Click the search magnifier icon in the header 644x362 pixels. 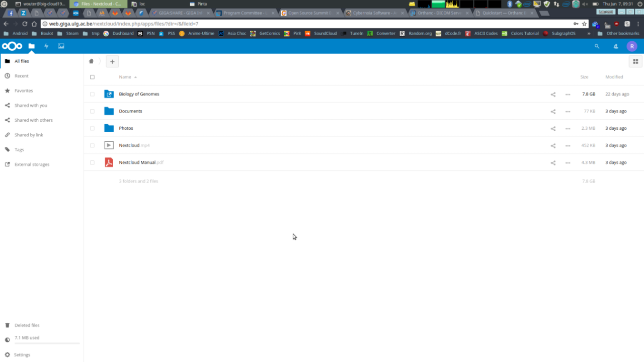point(597,46)
